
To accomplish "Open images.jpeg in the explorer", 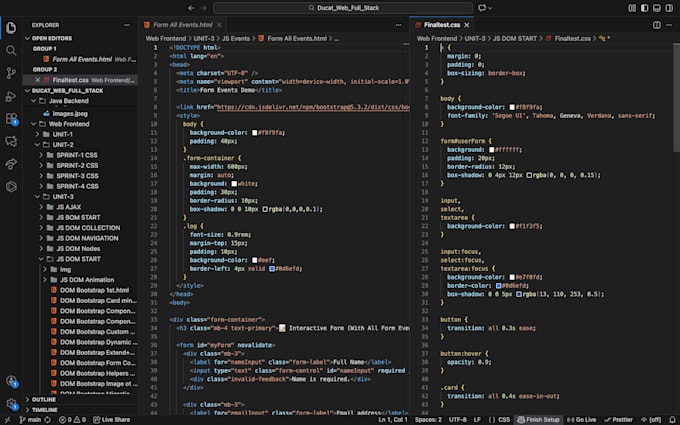I will point(70,114).
